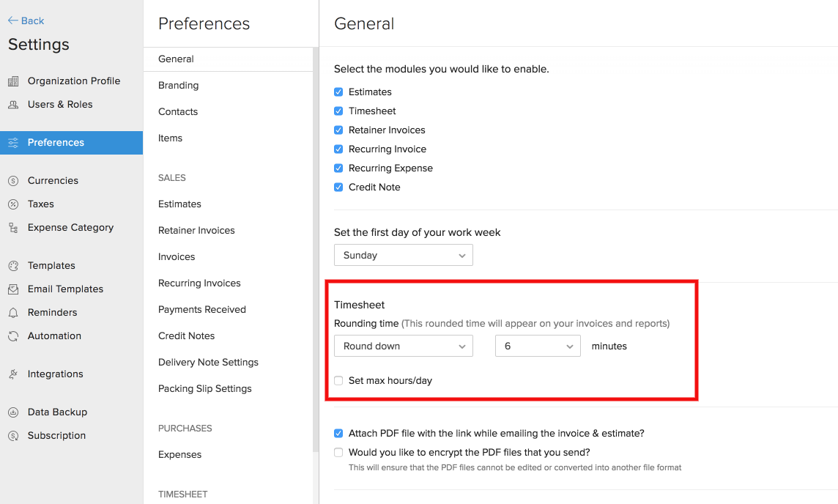Click the Automation cycle icon
Viewport: 838px width, 504px height.
[x=13, y=336]
